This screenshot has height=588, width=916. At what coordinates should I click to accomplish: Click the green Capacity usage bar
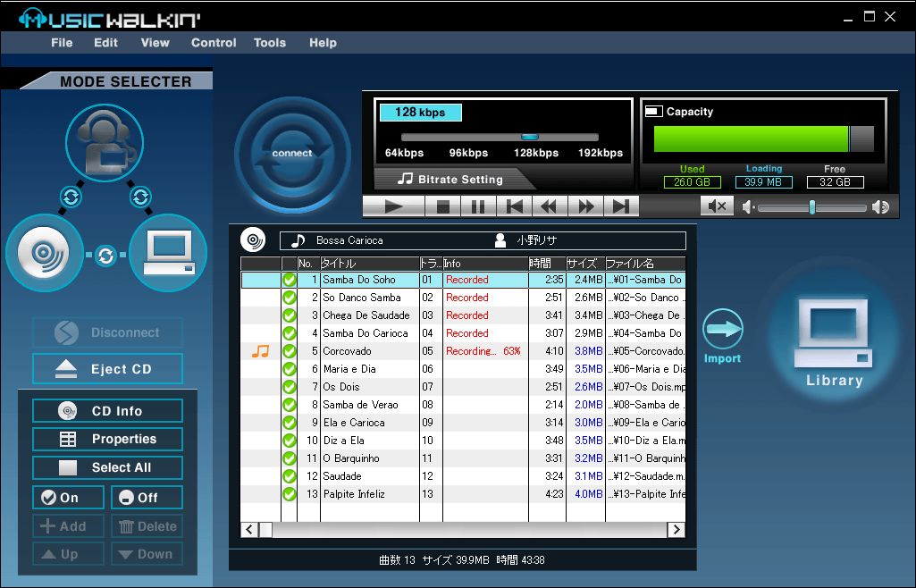(751, 139)
